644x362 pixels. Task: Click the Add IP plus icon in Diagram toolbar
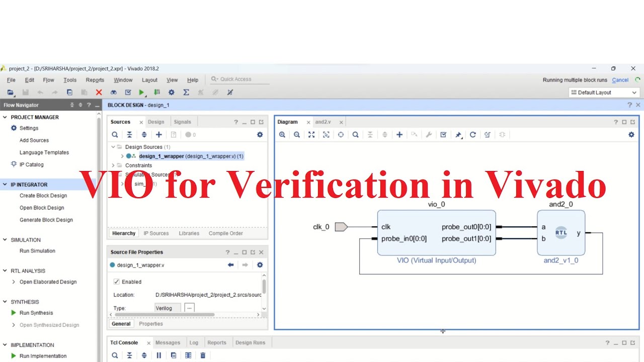pyautogui.click(x=399, y=135)
